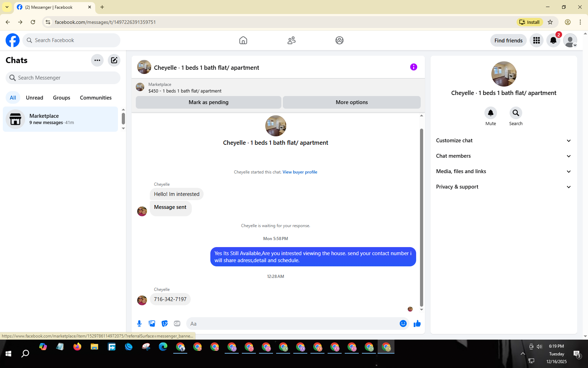Switch to the Communities tab
Screen dimensions: 588x368
pyautogui.click(x=96, y=98)
